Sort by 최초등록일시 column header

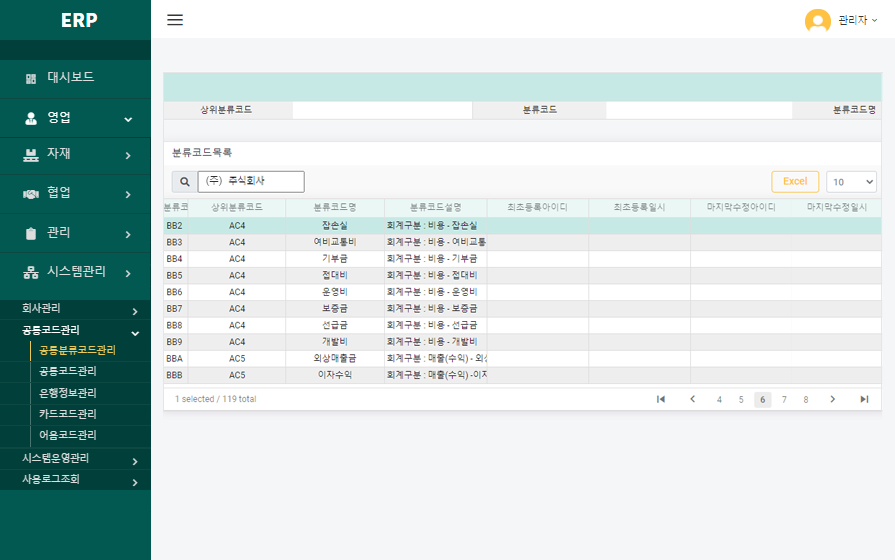[x=639, y=207]
